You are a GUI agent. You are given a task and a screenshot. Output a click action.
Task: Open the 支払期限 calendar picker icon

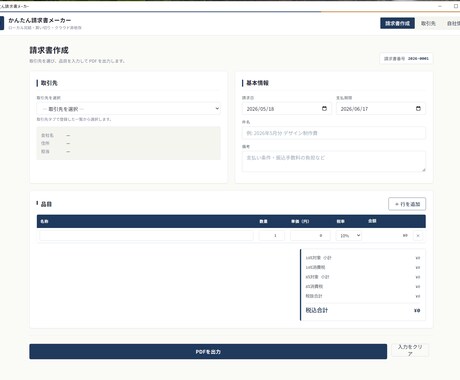(x=418, y=108)
